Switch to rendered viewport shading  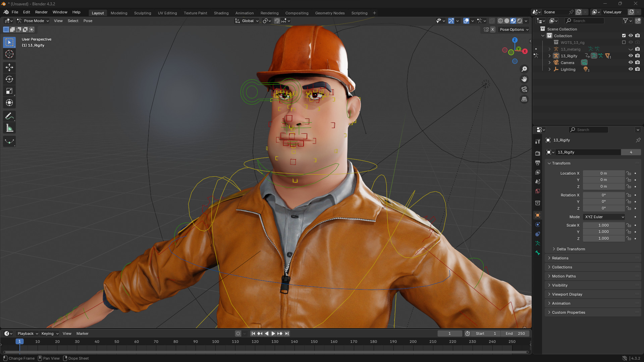[x=520, y=21]
